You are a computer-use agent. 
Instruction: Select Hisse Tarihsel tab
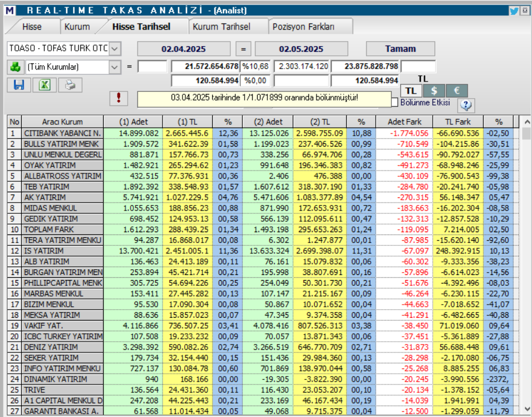click(x=141, y=27)
